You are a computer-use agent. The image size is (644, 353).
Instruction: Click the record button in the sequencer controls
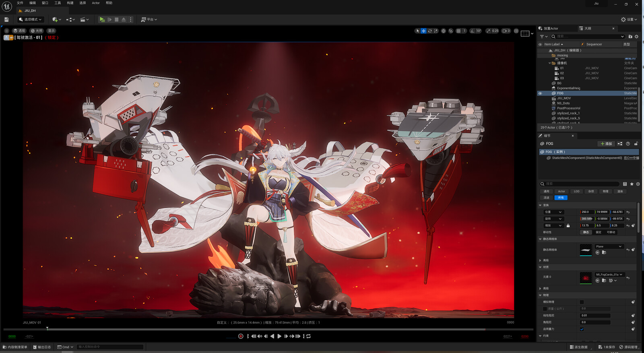(241, 336)
